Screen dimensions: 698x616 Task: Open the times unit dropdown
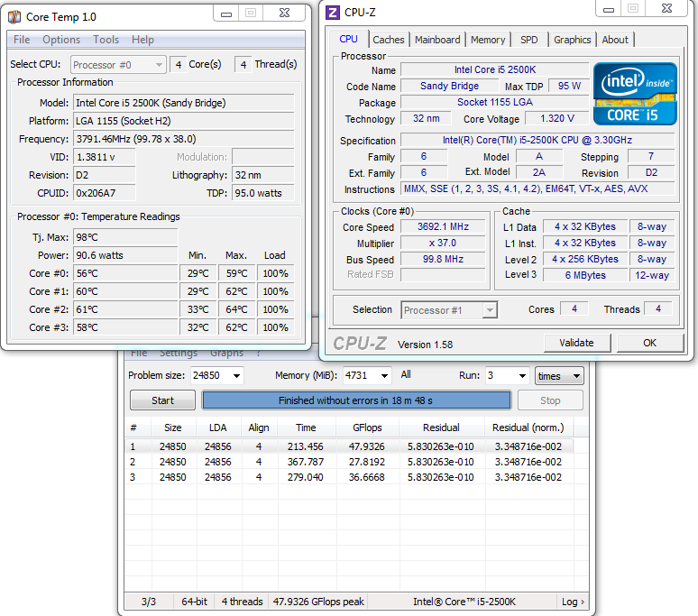tap(559, 376)
